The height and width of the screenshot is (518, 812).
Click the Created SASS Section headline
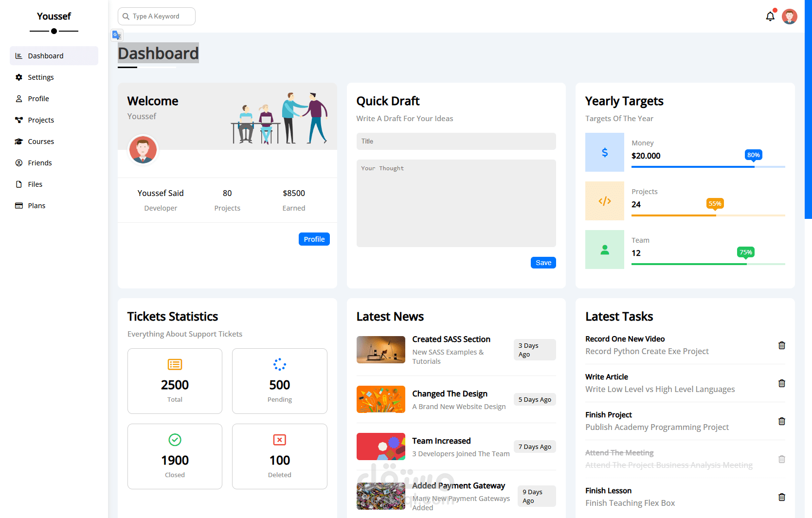(451, 339)
